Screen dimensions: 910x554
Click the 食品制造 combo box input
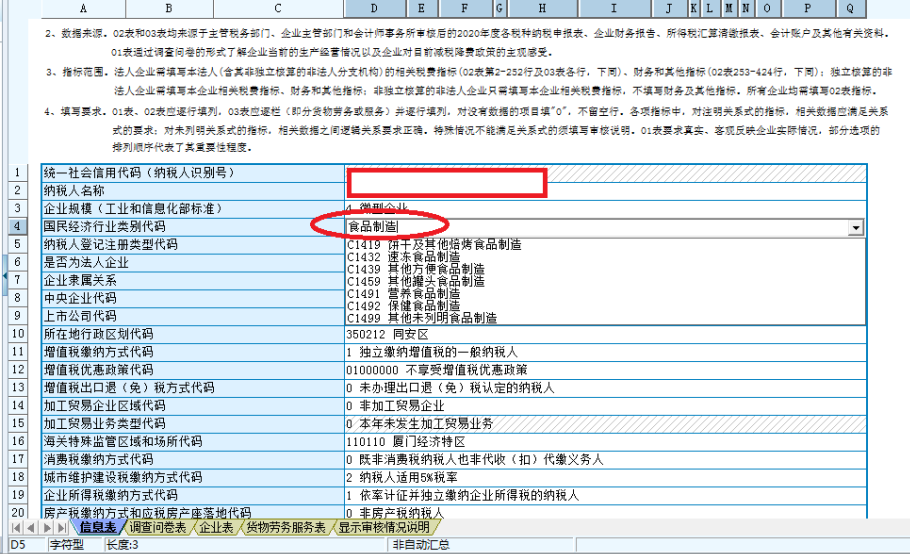(x=597, y=227)
